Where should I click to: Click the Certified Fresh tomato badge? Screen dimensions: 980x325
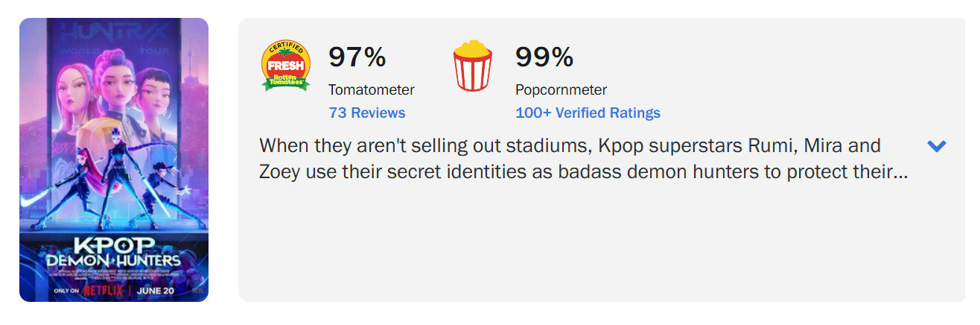tap(286, 66)
